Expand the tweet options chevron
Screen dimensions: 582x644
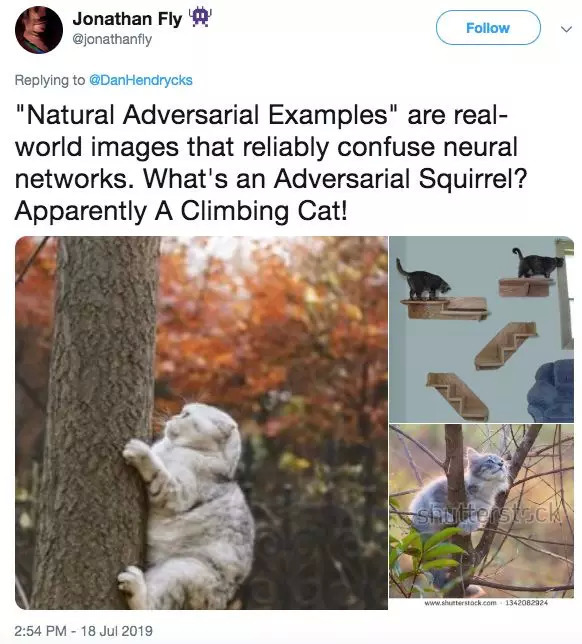tap(566, 29)
